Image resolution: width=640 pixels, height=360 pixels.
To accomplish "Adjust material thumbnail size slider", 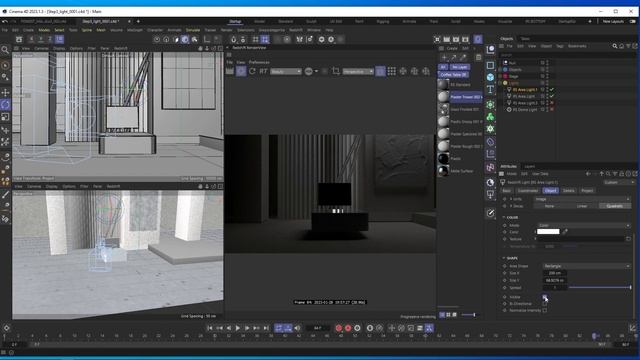I will click(x=469, y=315).
